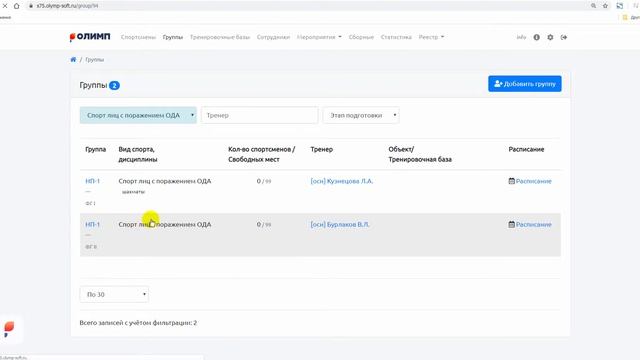640x360 pixels.
Task: Click the Тренер column header
Action: (x=322, y=149)
